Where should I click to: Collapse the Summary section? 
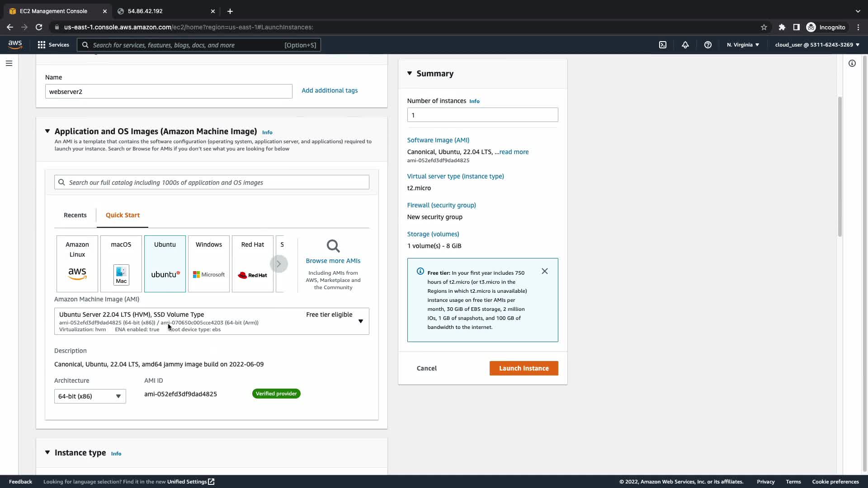pos(410,73)
